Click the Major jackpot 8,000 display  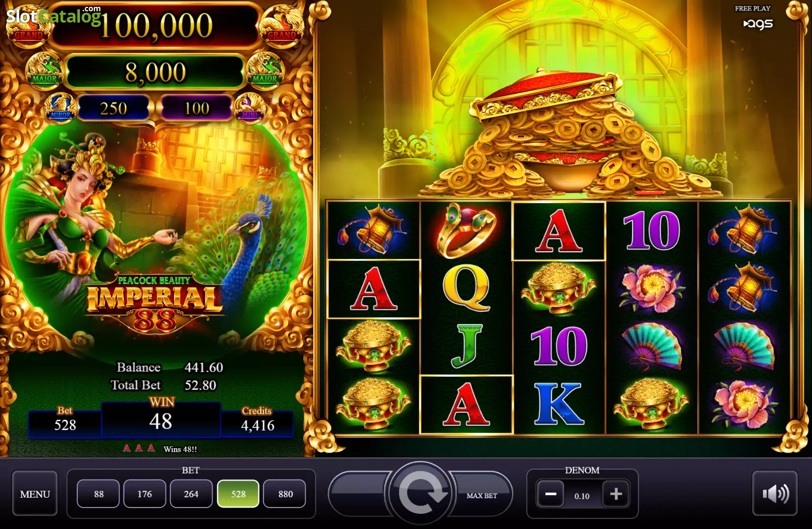click(x=155, y=72)
